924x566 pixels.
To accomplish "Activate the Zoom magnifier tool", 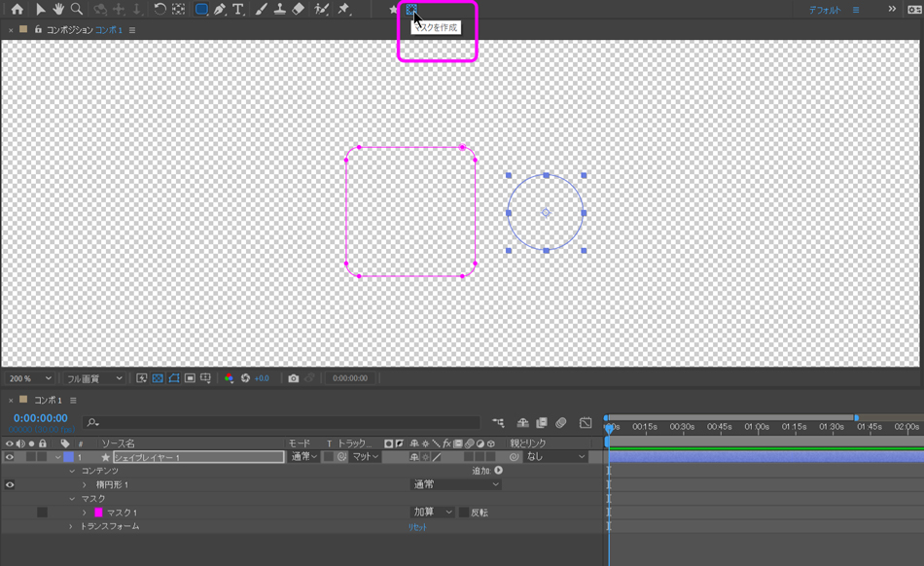I will pos(77,10).
